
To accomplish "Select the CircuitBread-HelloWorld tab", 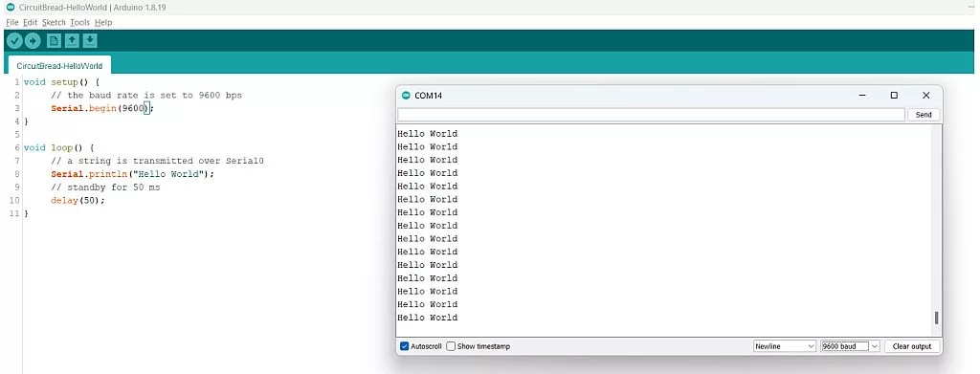I will pos(59,66).
